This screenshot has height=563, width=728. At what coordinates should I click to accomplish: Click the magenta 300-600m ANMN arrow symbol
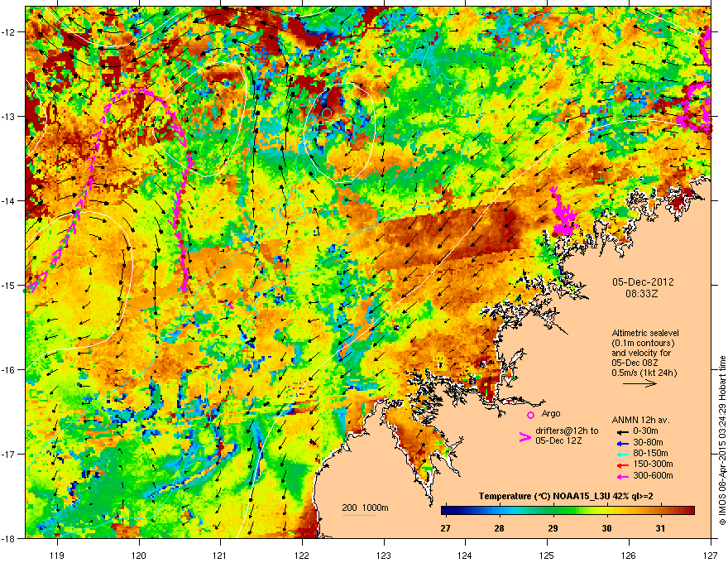(x=623, y=476)
